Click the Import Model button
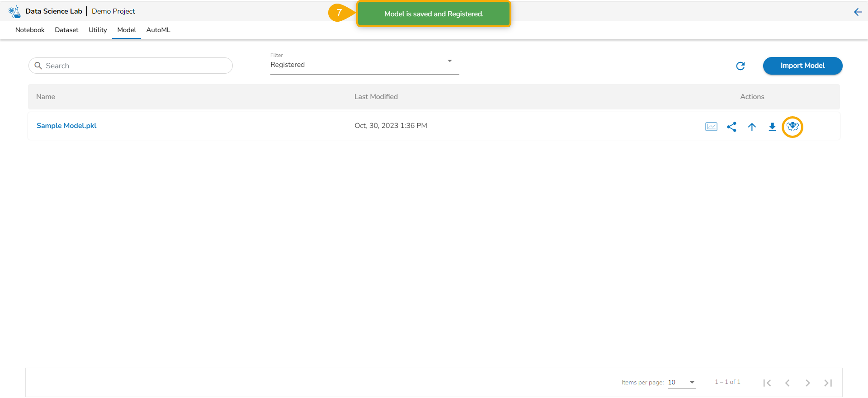The height and width of the screenshot is (398, 868). click(x=802, y=66)
